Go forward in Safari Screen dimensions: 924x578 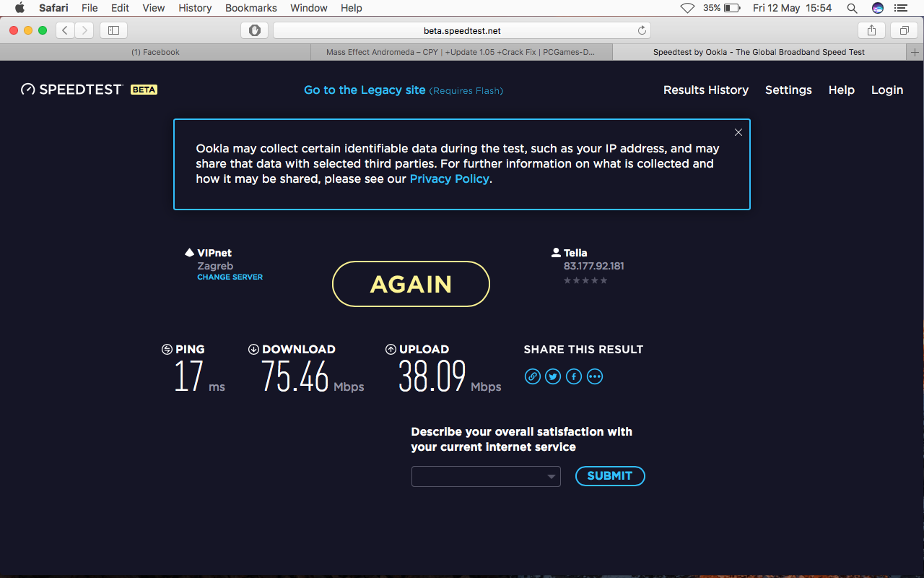point(84,30)
